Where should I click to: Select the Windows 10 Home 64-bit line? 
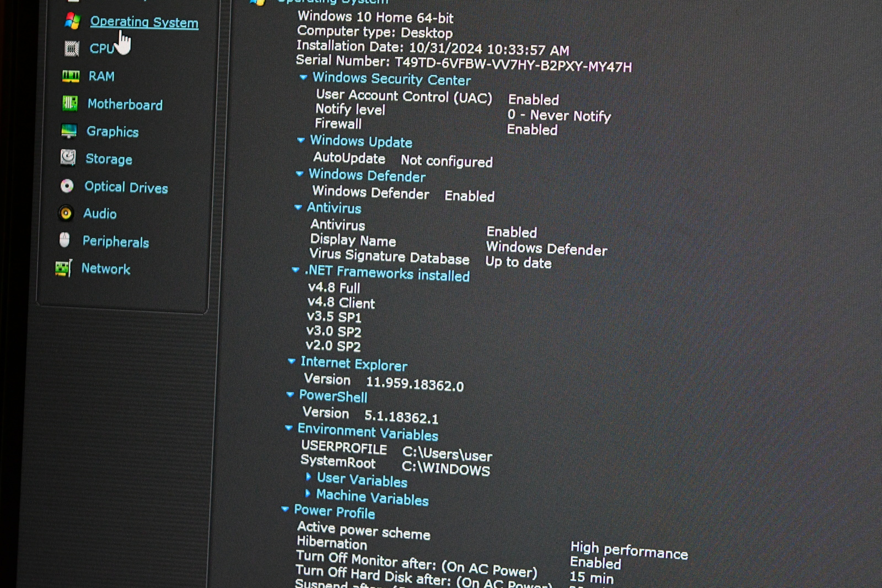375,17
